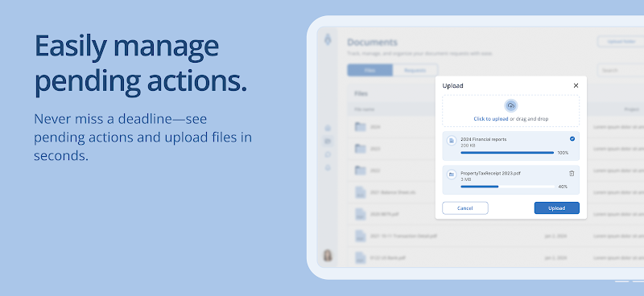Switch to the Files tab in Documents
This screenshot has width=644, height=296.
(369, 70)
